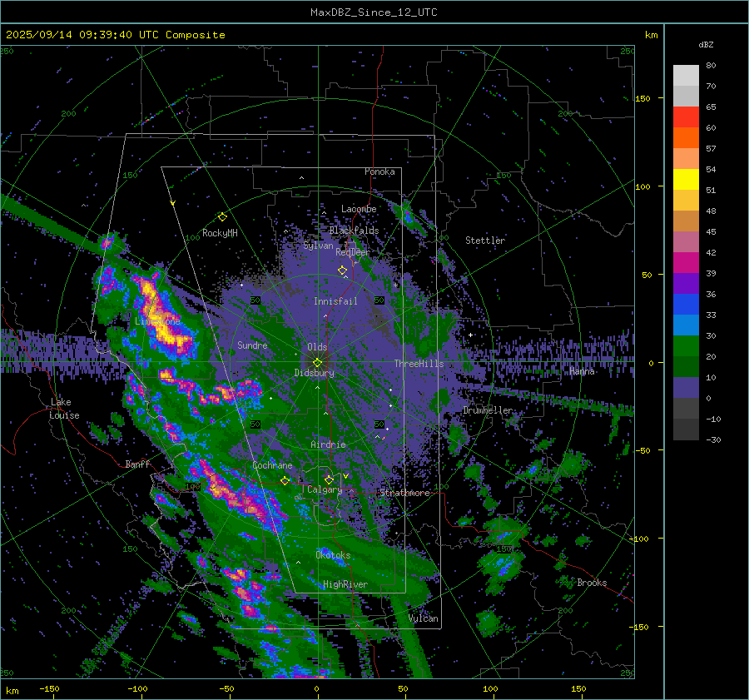Click the Sundre city label

click(x=252, y=345)
